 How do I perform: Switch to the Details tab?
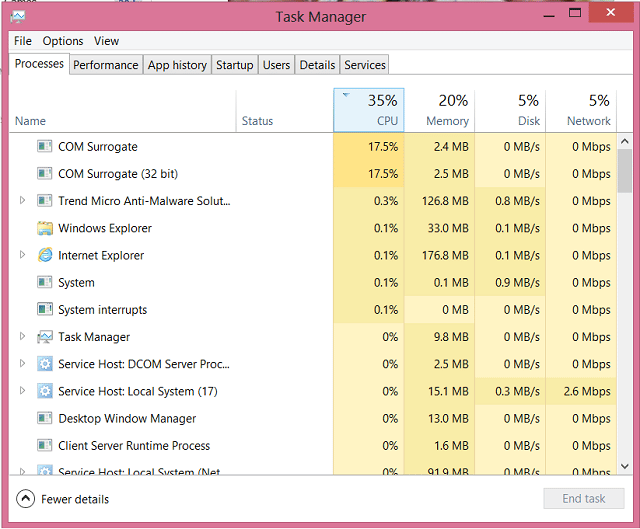click(317, 65)
